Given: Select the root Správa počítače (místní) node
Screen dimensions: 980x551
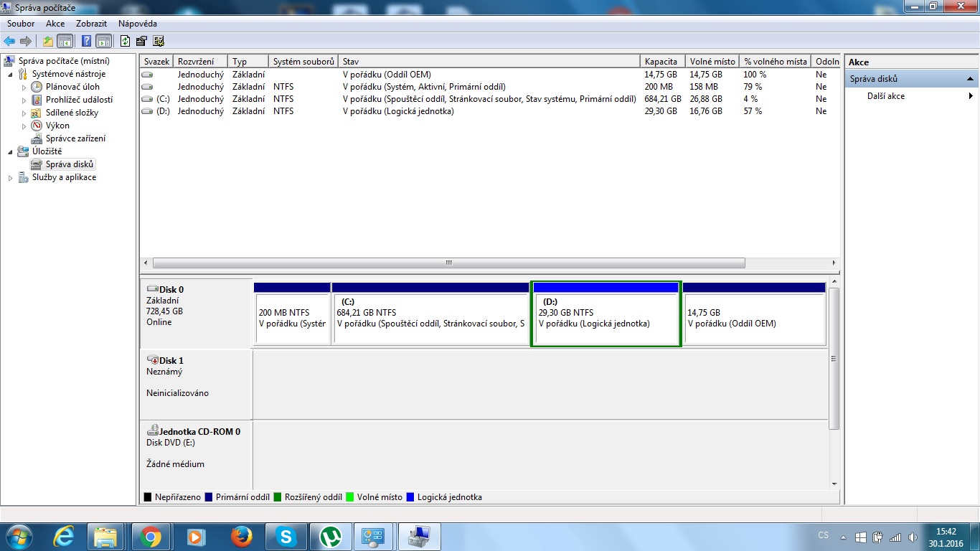Looking at the screenshot, I should pyautogui.click(x=64, y=61).
